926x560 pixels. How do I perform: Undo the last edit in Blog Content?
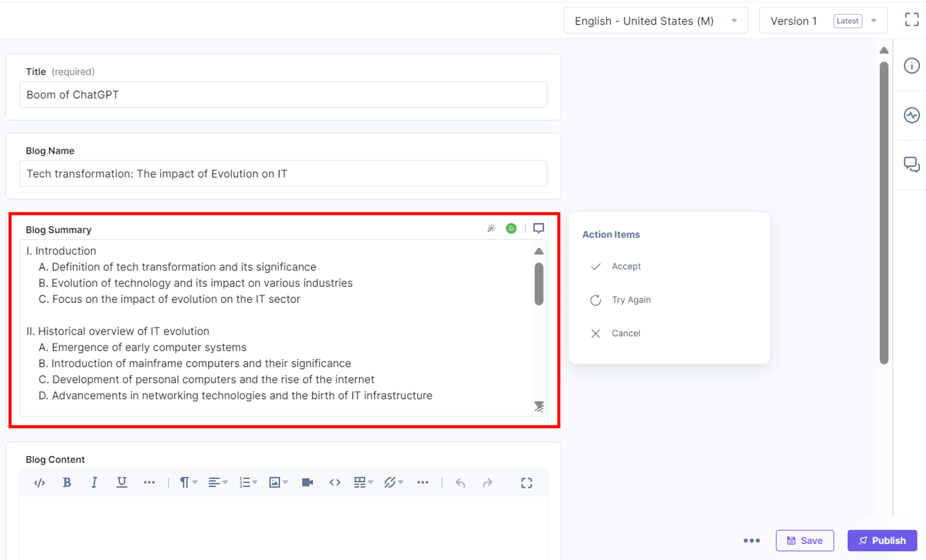pos(460,483)
